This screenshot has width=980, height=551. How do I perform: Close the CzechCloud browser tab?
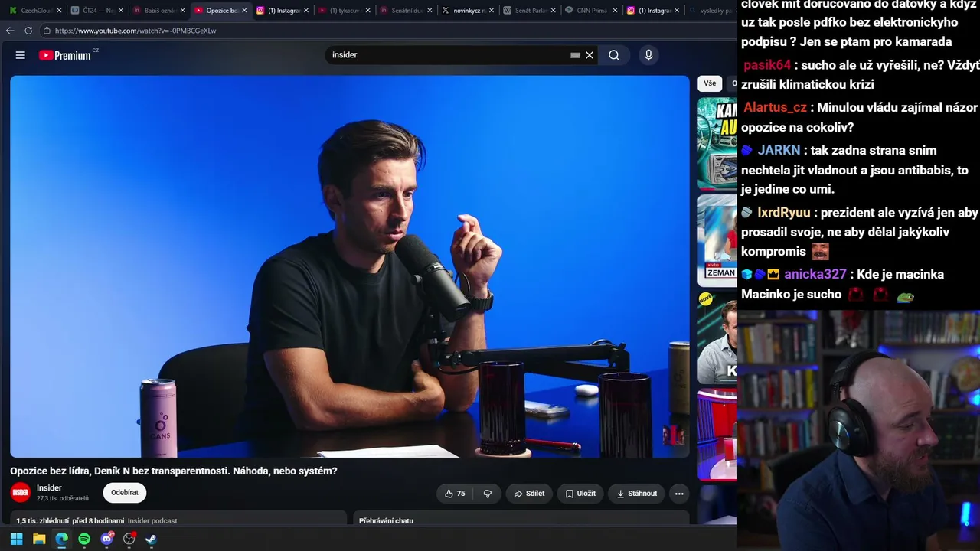[58, 11]
